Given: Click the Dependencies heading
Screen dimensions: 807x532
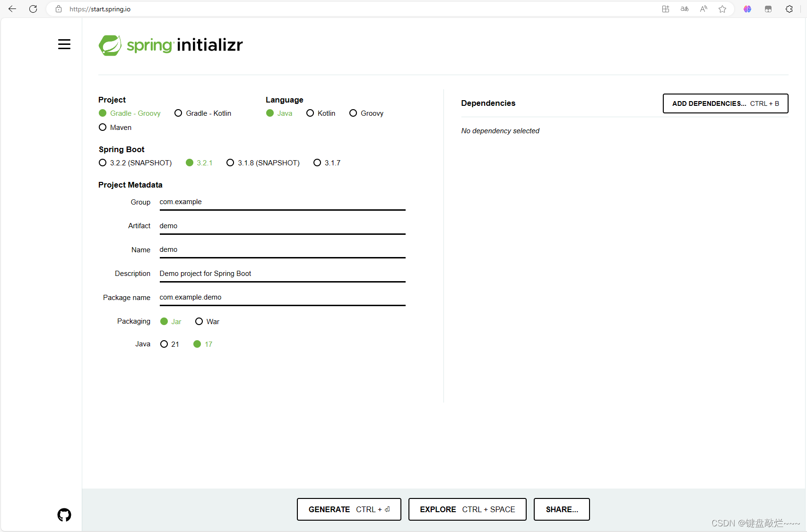Looking at the screenshot, I should tap(488, 103).
